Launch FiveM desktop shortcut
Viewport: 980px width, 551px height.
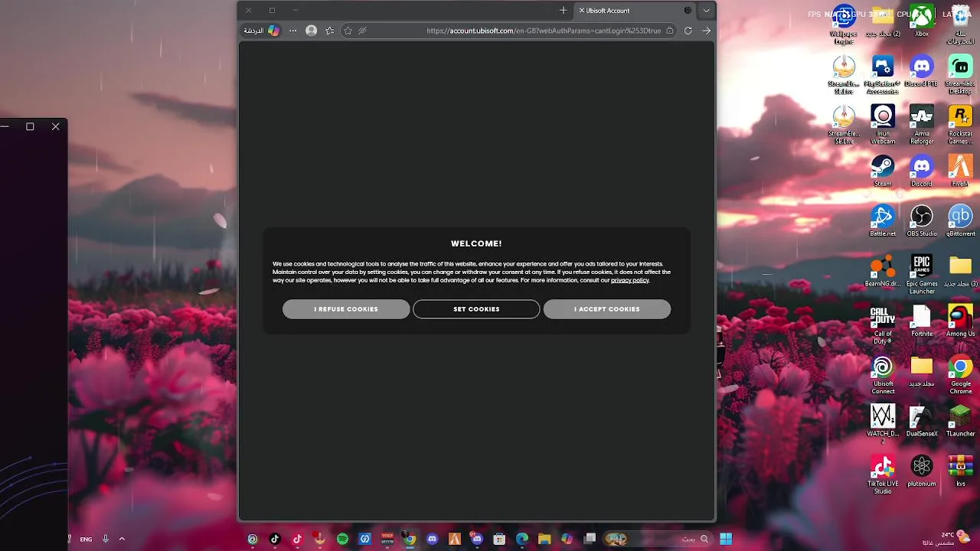(960, 171)
